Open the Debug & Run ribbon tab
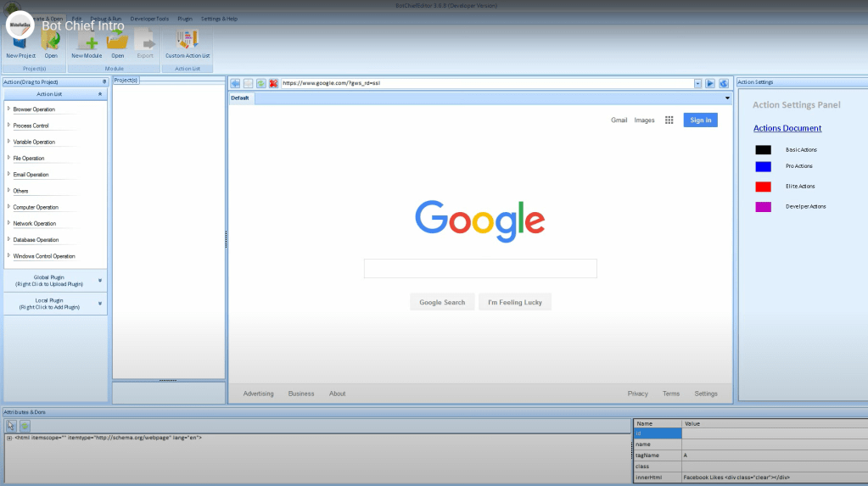 (106, 18)
